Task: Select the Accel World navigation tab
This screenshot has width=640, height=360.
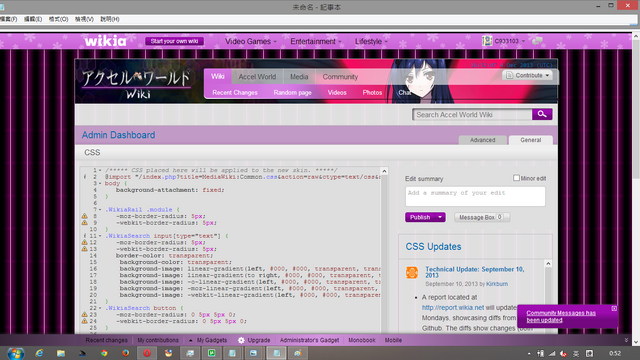Action: [257, 76]
